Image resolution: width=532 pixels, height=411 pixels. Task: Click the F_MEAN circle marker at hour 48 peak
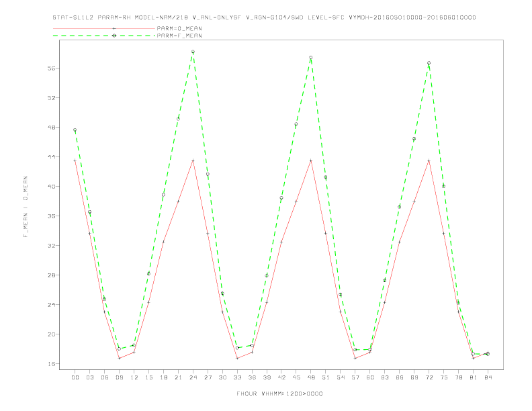coord(311,58)
